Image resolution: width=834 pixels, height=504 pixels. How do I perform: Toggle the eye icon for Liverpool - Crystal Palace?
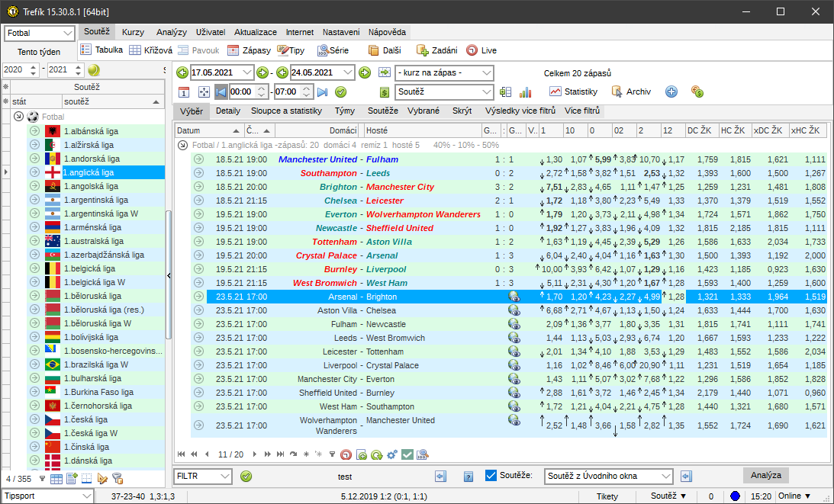tap(514, 365)
